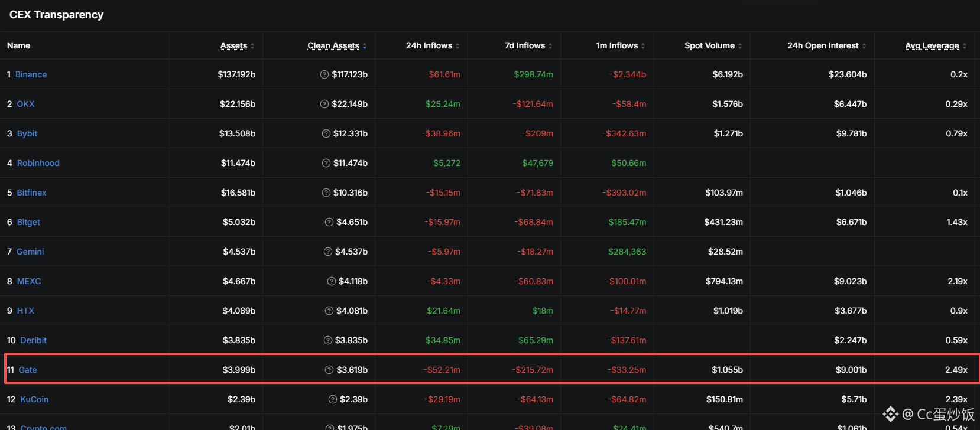Click the question mark icon beside Robinhood's $11.474b
This screenshot has width=980, height=430.
pos(326,163)
